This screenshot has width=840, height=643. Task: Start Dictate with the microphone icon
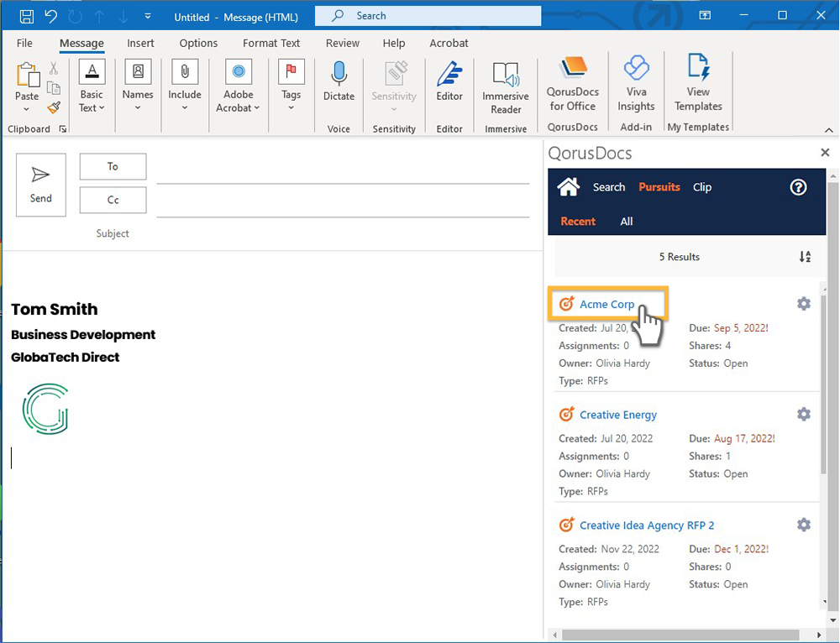coord(339,81)
